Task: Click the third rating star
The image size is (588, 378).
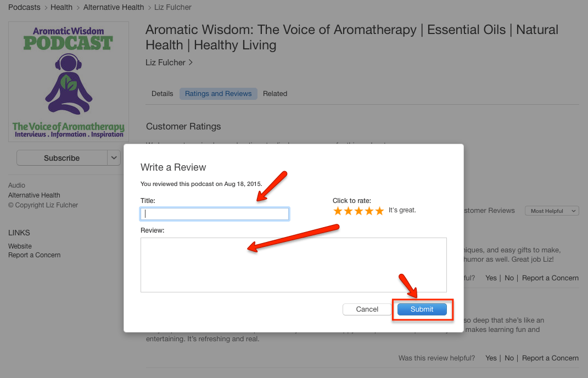Action: click(x=359, y=211)
